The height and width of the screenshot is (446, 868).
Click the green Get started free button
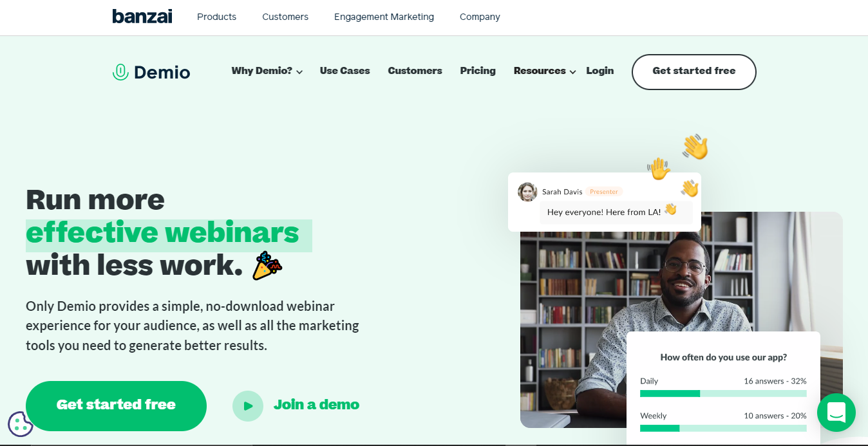click(116, 406)
